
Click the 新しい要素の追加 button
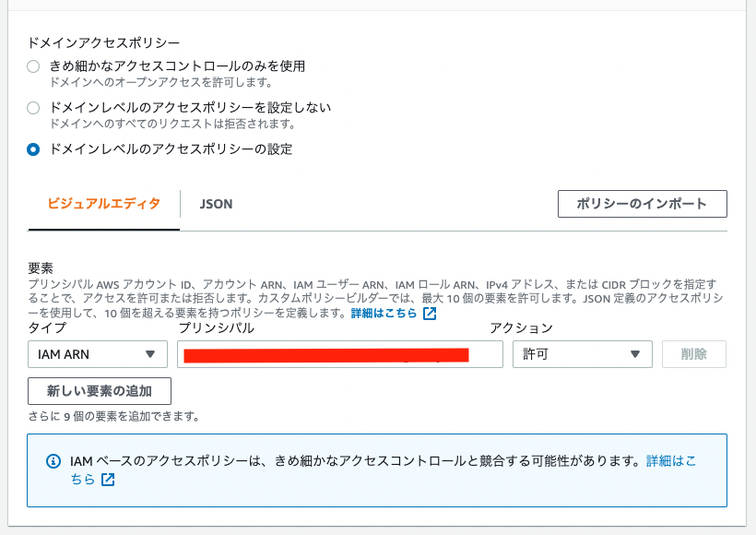tap(100, 391)
